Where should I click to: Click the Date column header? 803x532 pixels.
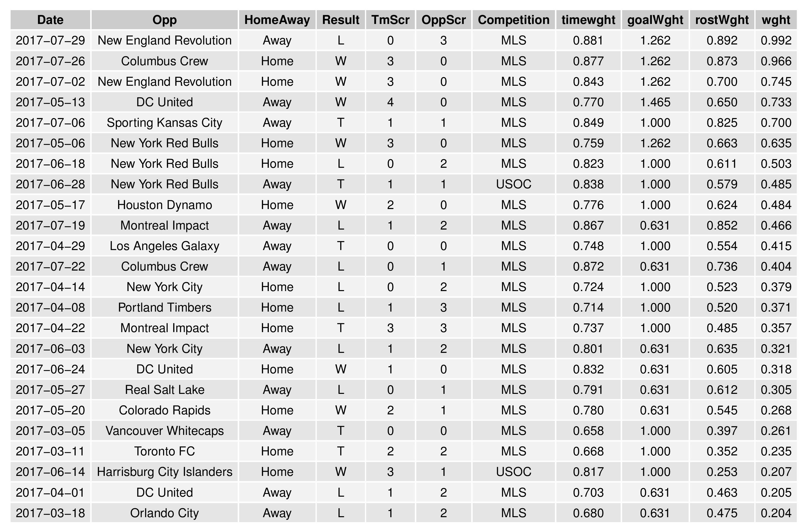pos(50,20)
